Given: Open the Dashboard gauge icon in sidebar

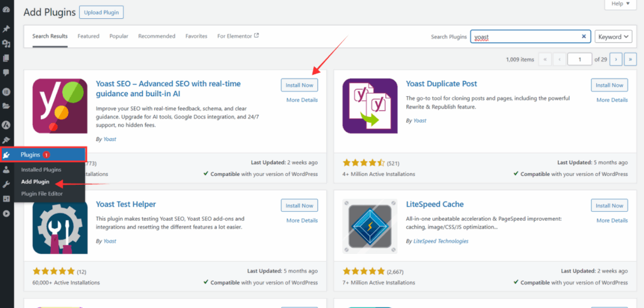Looking at the screenshot, I should point(6,10).
